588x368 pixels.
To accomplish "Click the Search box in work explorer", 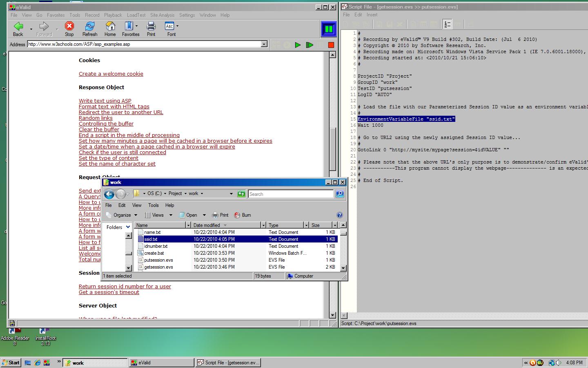I will (x=291, y=194).
